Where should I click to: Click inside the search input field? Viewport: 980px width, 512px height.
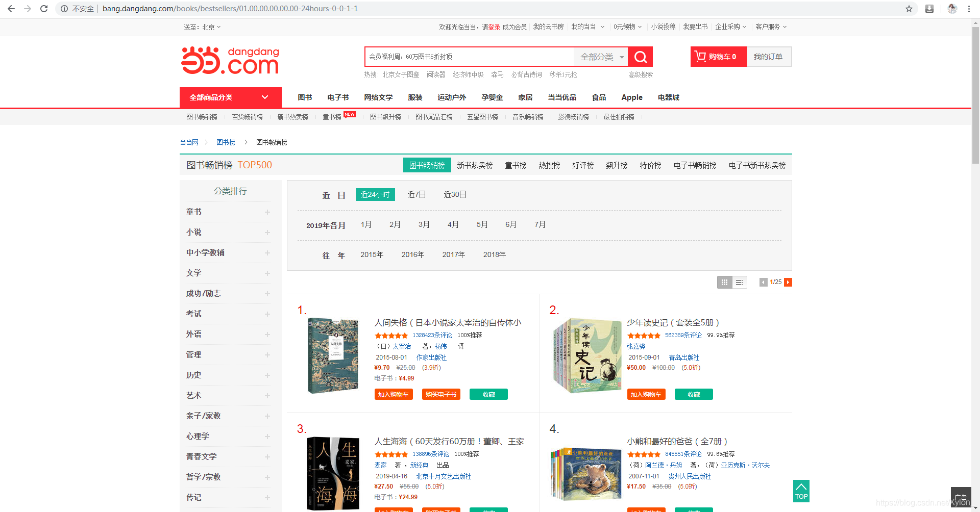470,57
